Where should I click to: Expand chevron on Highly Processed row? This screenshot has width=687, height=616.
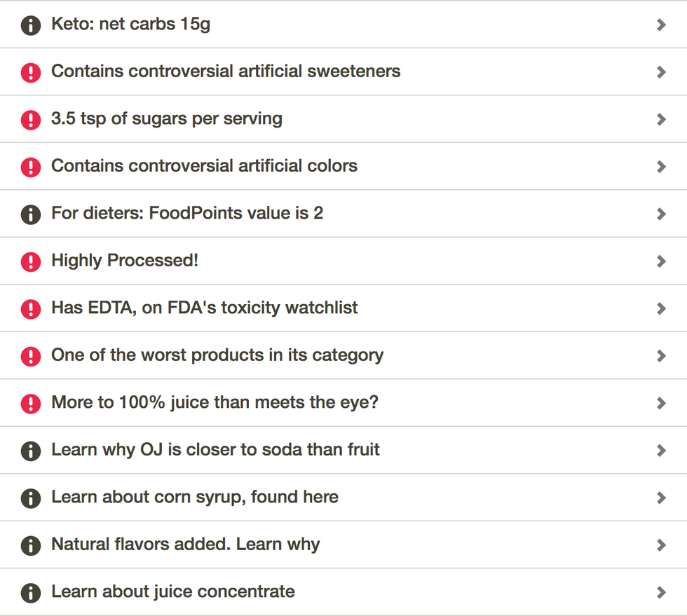[x=662, y=261]
